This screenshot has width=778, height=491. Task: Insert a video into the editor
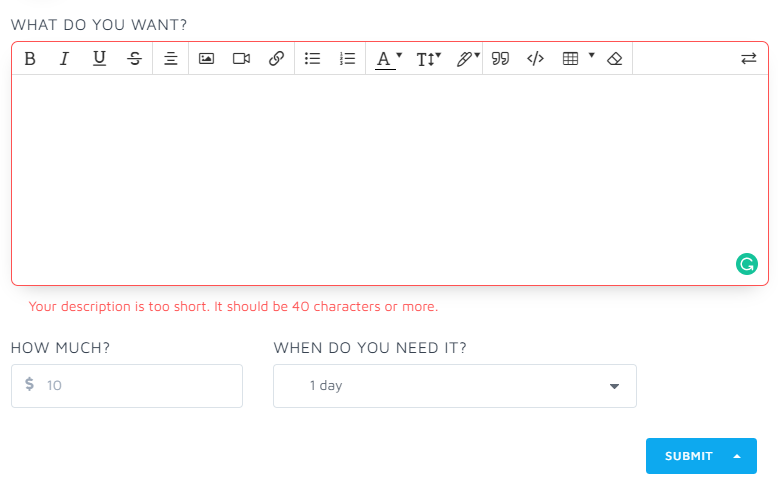(241, 59)
